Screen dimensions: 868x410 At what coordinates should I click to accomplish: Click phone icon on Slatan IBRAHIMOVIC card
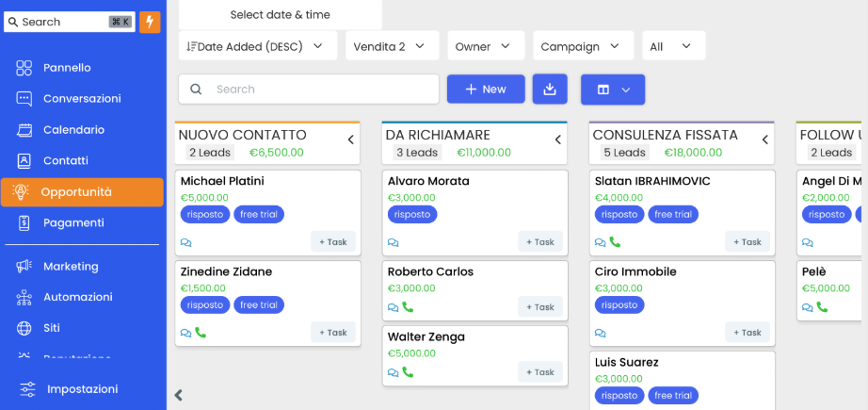[615, 242]
